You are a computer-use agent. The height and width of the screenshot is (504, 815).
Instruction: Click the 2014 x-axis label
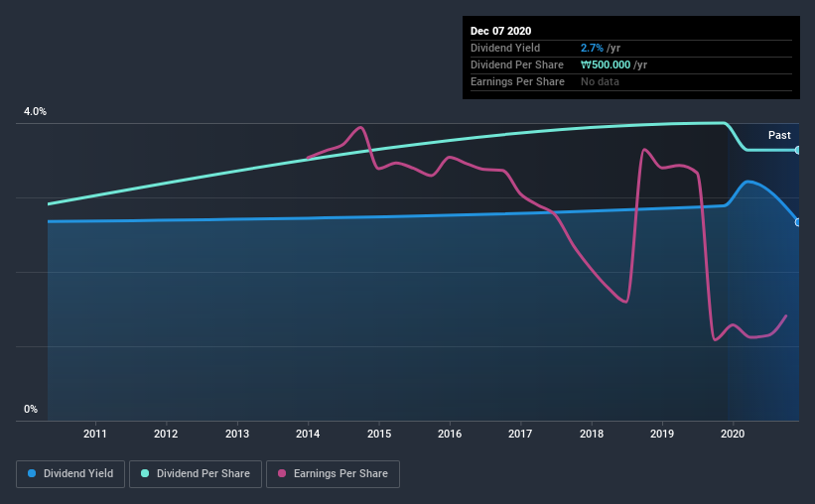click(x=308, y=434)
